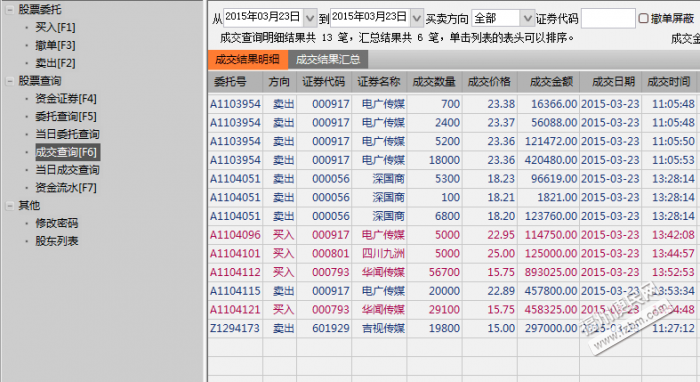Open 卖出[F2] in the sidebar
This screenshot has height=382, width=700.
55,63
